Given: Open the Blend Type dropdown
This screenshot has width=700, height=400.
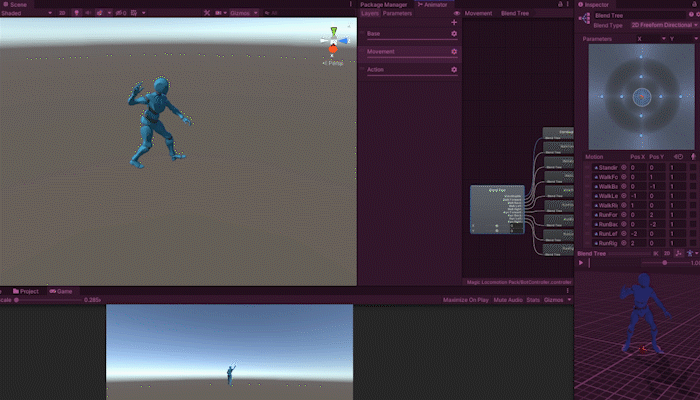Looking at the screenshot, I should 663,24.
